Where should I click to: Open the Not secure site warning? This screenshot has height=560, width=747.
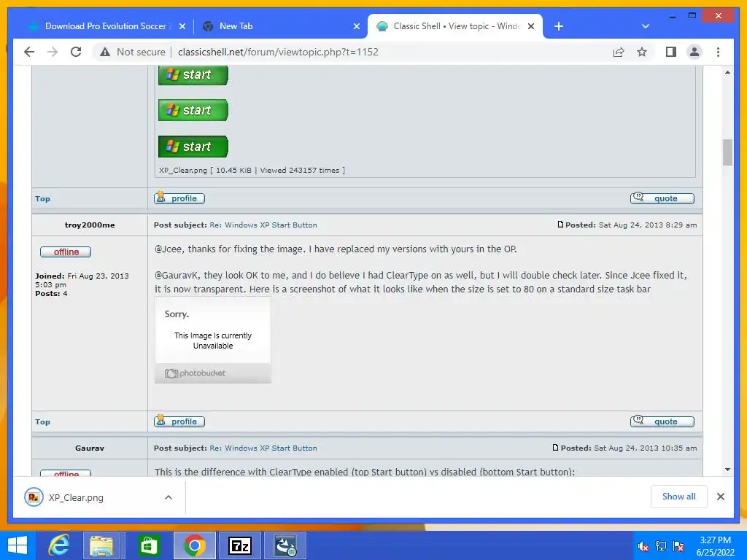tap(133, 52)
